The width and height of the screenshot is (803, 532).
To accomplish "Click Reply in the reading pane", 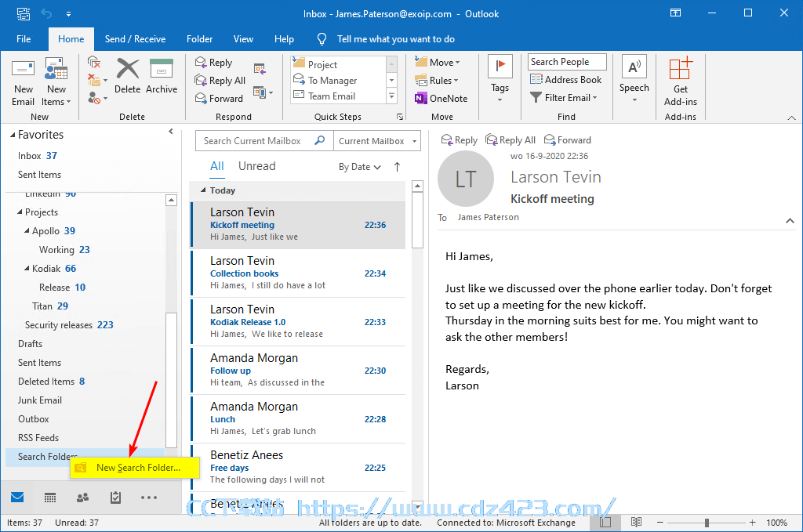I will click(x=460, y=139).
